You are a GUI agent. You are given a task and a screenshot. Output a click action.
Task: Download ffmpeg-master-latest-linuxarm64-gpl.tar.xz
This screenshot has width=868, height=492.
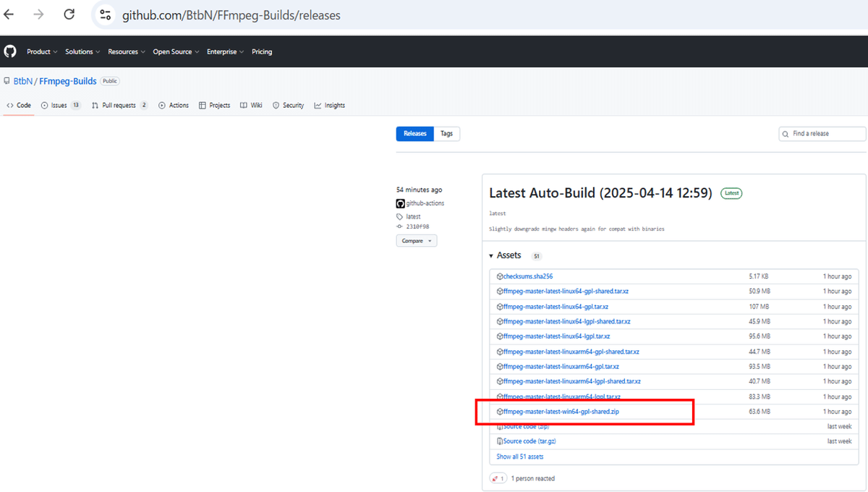pos(561,367)
